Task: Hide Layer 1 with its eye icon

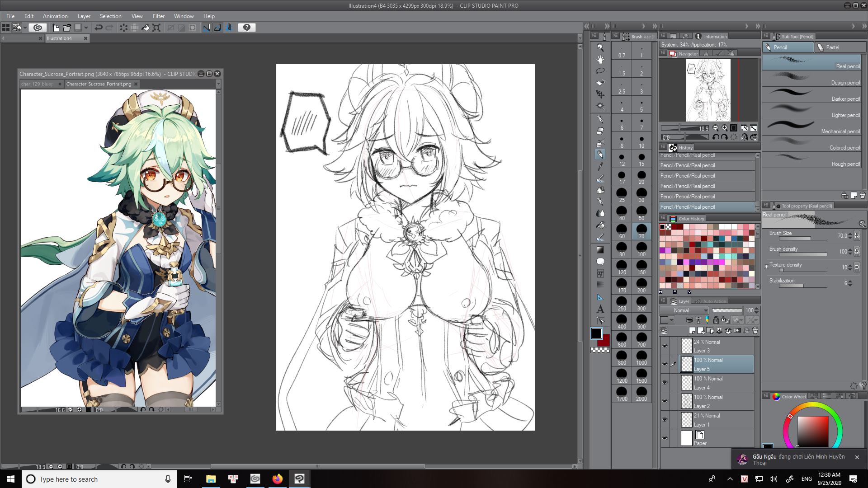Action: click(665, 420)
